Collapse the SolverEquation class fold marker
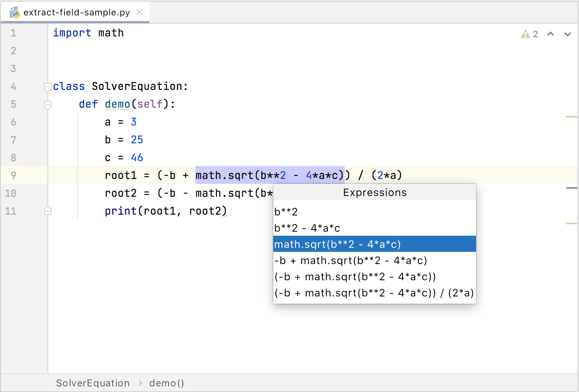579x392 pixels. click(x=47, y=86)
